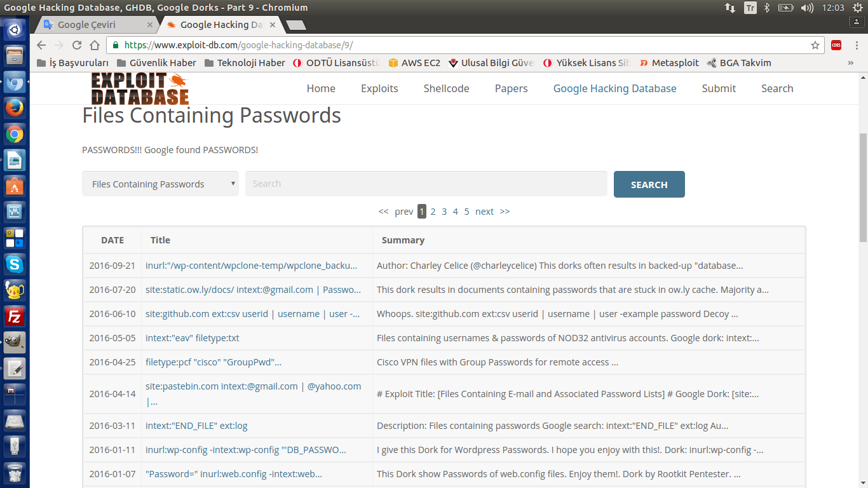Open the Search menu item

click(x=777, y=88)
